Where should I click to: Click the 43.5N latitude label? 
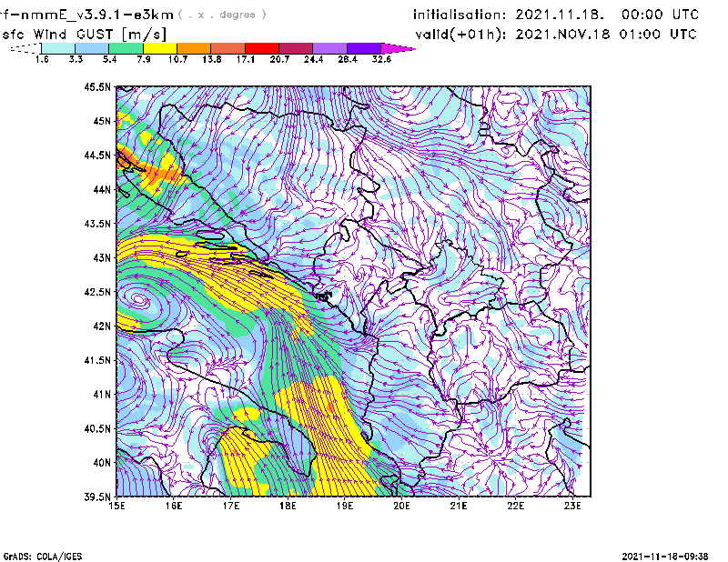click(97, 224)
